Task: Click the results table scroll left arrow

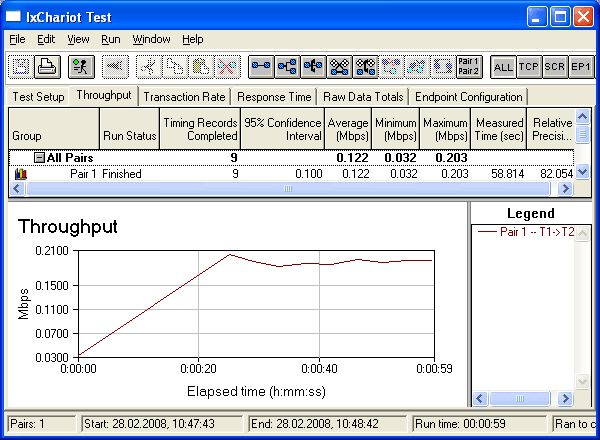Action: point(17,189)
